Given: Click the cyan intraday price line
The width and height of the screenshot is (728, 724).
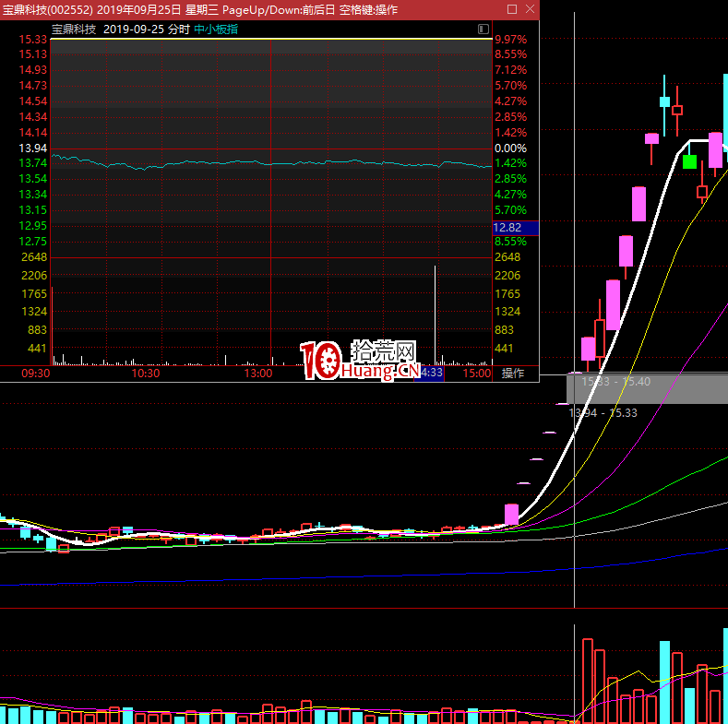Looking at the screenshot, I should 277,163.
